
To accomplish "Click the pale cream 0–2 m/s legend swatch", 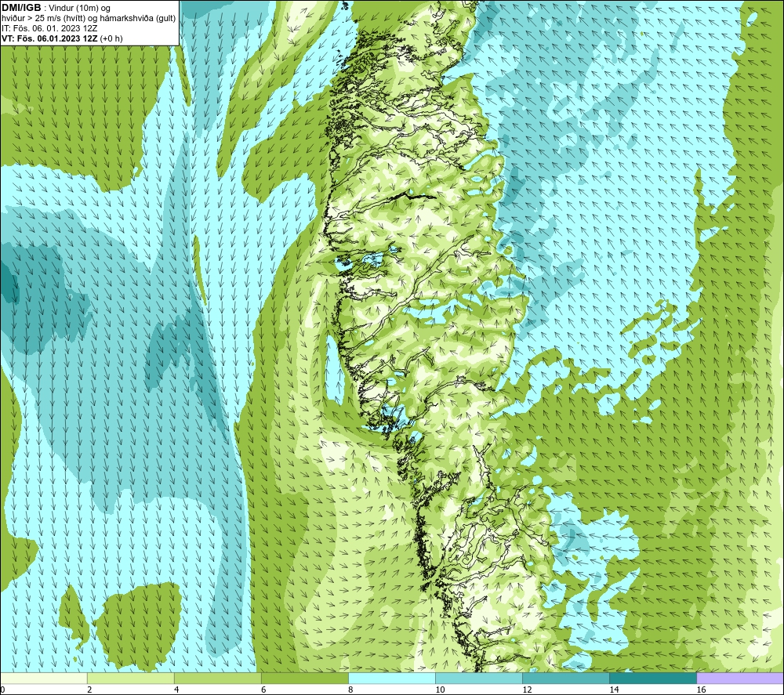I will click(43, 678).
